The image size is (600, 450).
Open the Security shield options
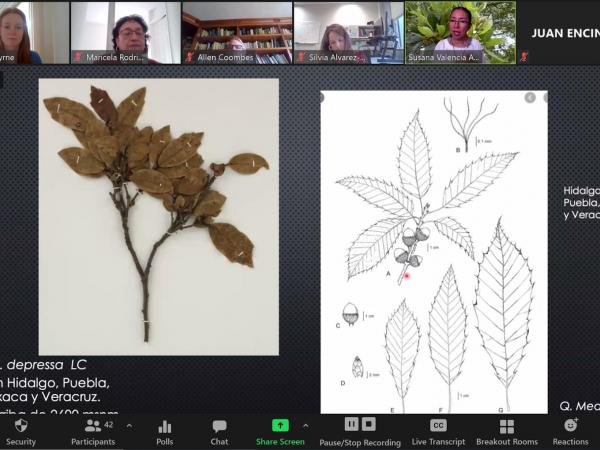(20, 430)
